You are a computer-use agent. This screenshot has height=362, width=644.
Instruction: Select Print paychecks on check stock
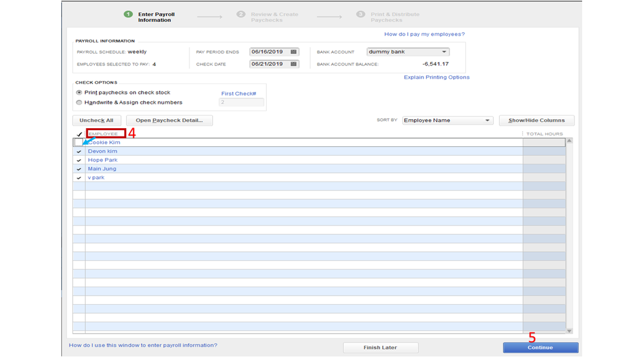click(79, 93)
